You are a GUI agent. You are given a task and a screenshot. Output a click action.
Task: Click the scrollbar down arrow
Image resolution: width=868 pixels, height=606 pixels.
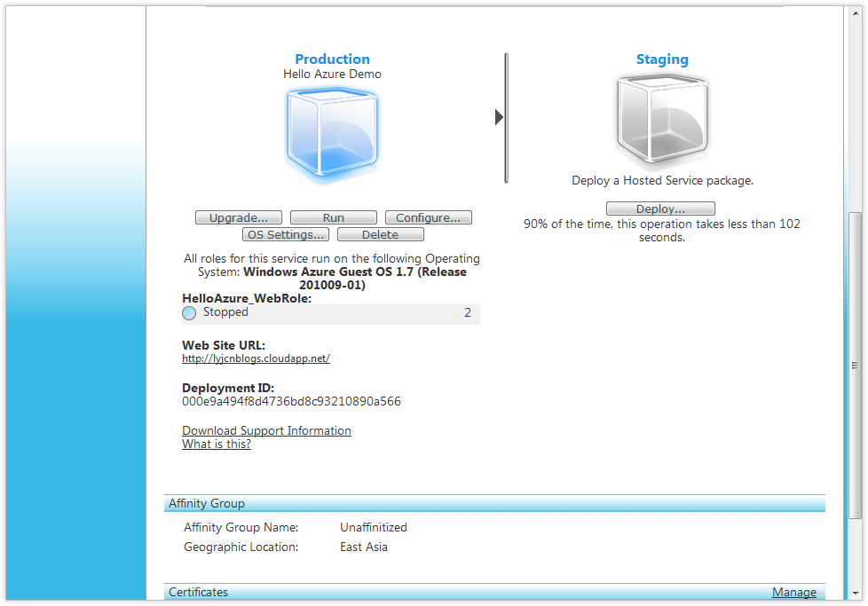coord(855,593)
